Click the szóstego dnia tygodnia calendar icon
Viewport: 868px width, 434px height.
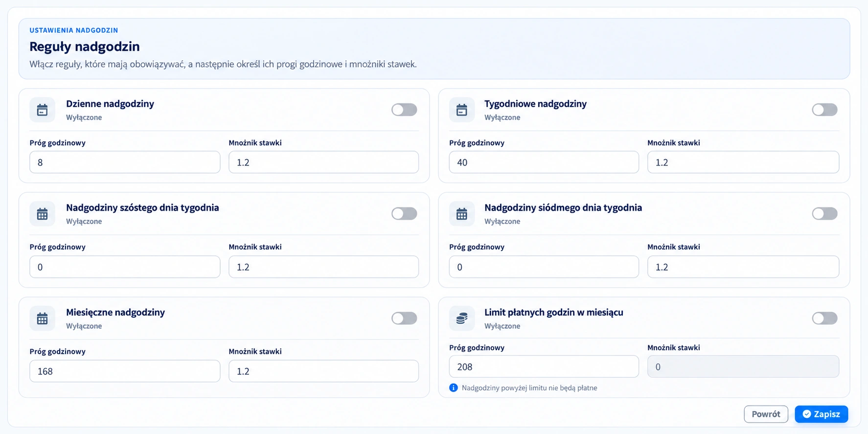click(x=43, y=214)
